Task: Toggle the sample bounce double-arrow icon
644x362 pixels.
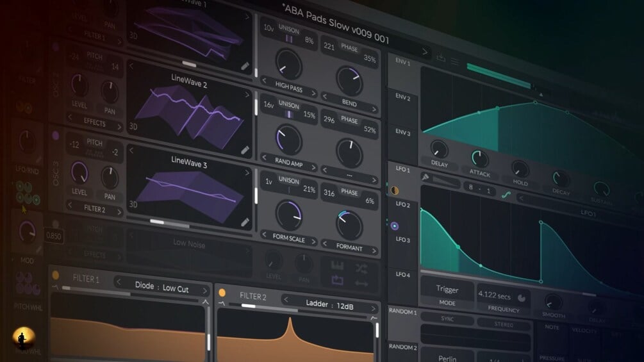Action: 361,283
